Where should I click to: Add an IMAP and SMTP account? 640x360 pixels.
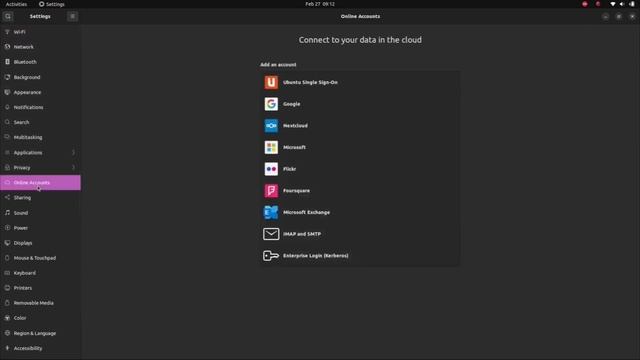tap(359, 234)
